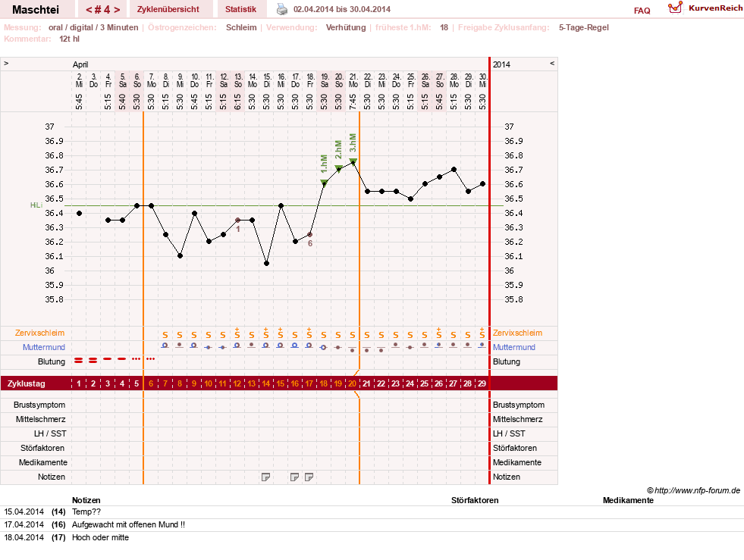Viewport: 744px width, 560px height.
Task: Open the FAQ link
Action: pos(642,11)
